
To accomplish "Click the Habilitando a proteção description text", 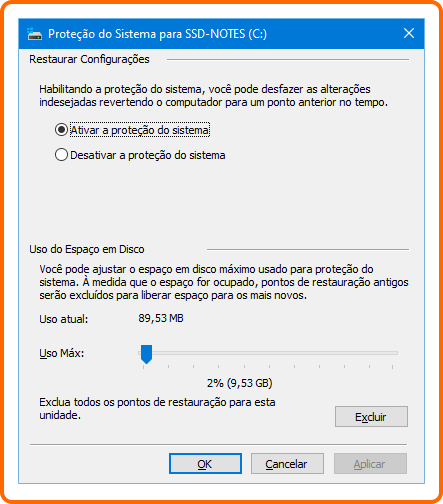I will coord(213,96).
